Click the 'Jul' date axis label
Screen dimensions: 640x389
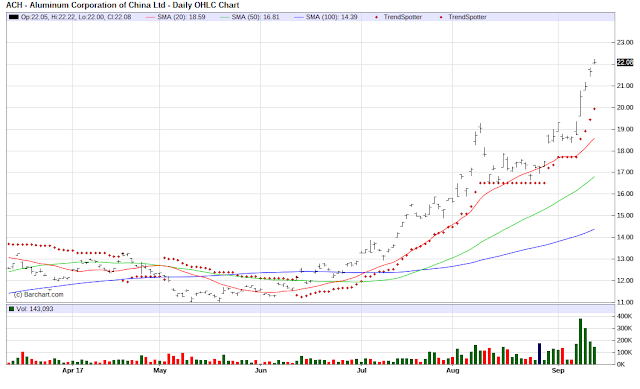click(x=362, y=371)
